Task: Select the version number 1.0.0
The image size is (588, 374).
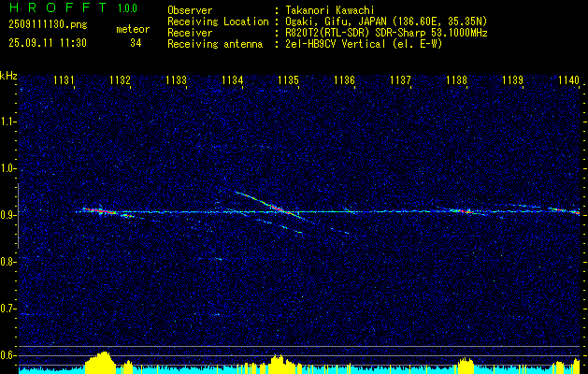Action: (127, 8)
